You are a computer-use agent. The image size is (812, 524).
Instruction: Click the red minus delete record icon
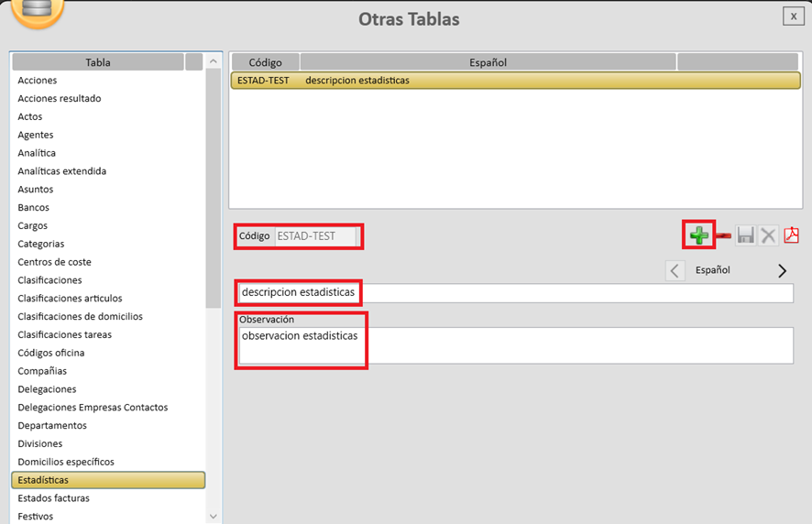pos(724,236)
